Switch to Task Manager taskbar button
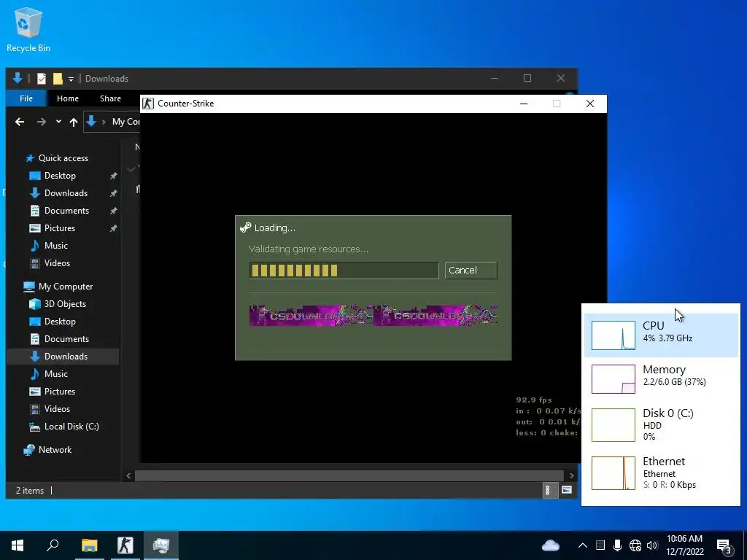 [161, 545]
